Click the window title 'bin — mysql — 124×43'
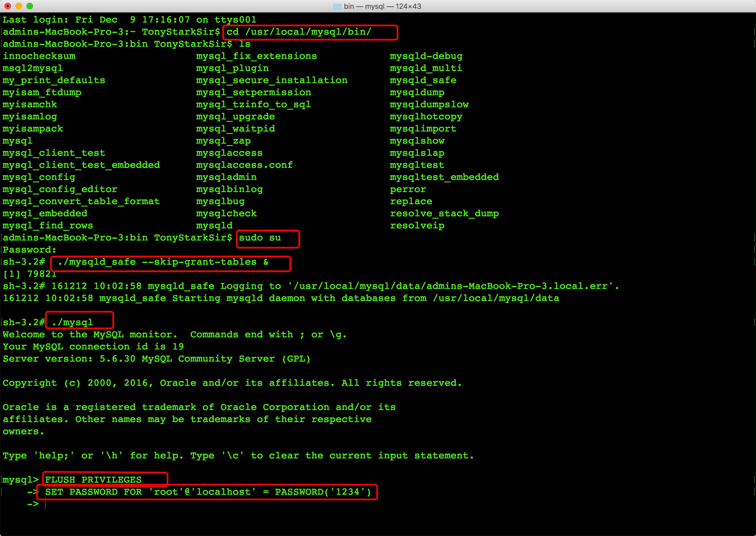This screenshot has width=756, height=536. 382,6
